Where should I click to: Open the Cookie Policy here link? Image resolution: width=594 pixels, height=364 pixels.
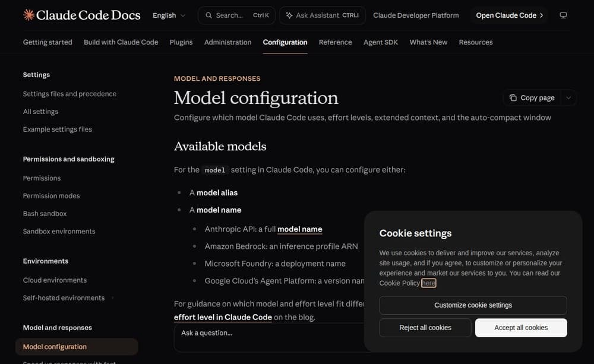pos(428,283)
